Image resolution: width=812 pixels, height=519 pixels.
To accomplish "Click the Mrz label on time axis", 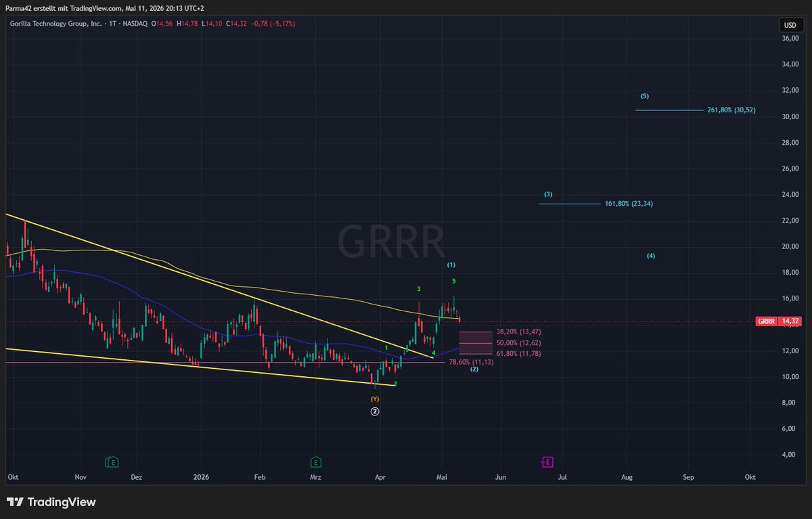I will pos(315,477).
